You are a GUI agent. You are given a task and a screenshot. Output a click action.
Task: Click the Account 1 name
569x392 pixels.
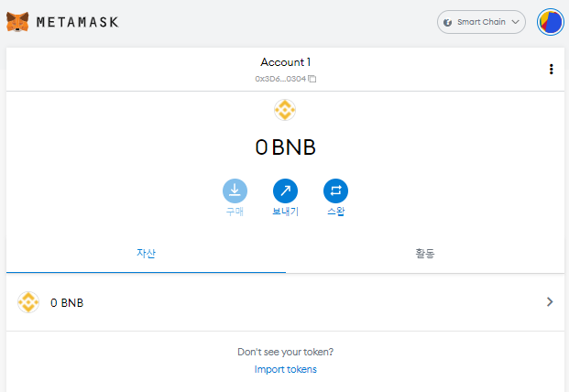(286, 62)
